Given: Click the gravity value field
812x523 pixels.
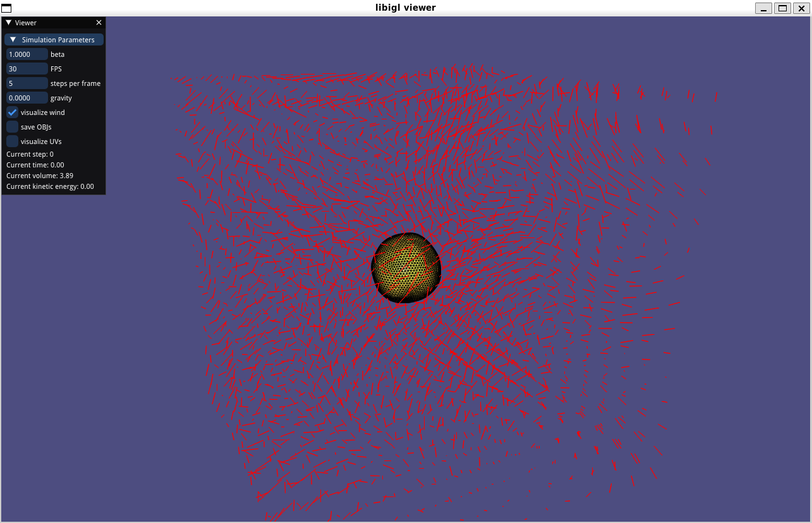Looking at the screenshot, I should 27,98.
